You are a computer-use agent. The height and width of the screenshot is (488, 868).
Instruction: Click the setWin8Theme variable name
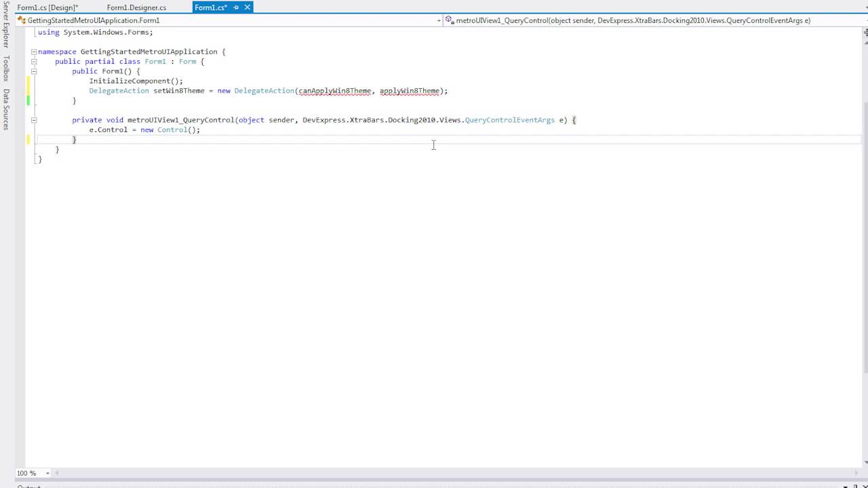(x=179, y=91)
